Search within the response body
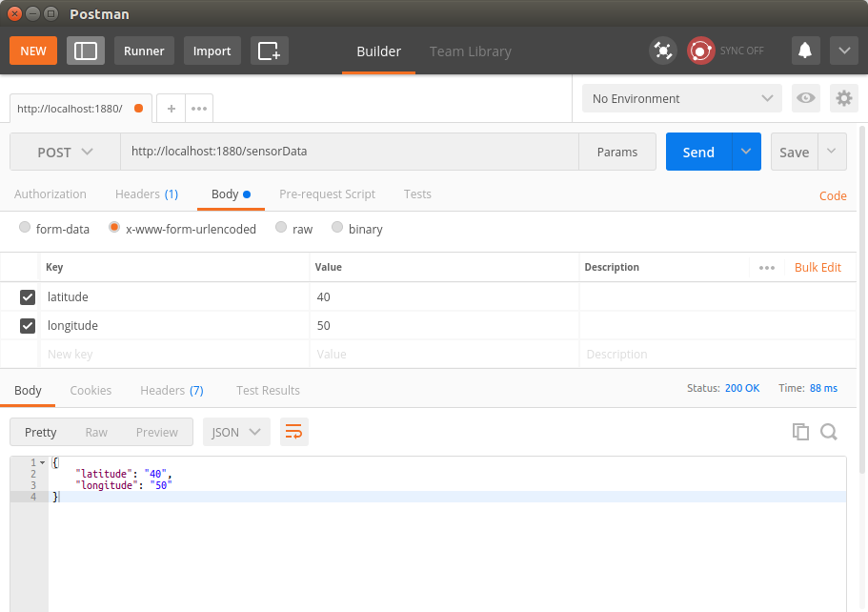Image resolution: width=868 pixels, height=612 pixels. 829,432
